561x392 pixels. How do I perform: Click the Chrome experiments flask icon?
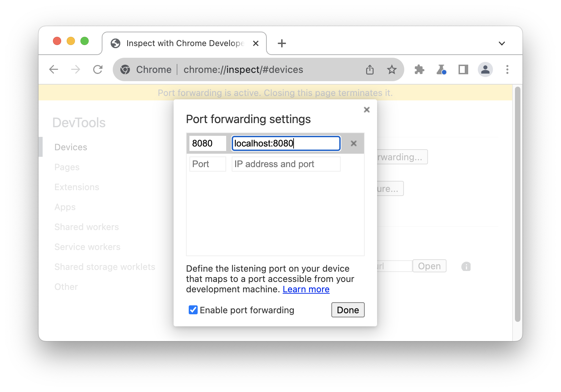pos(441,69)
